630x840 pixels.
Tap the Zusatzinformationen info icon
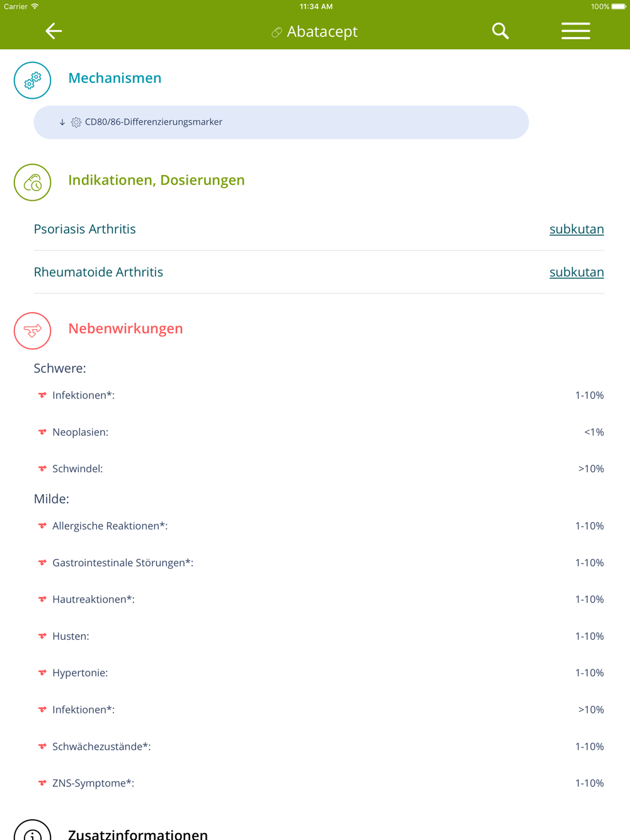coord(33,831)
